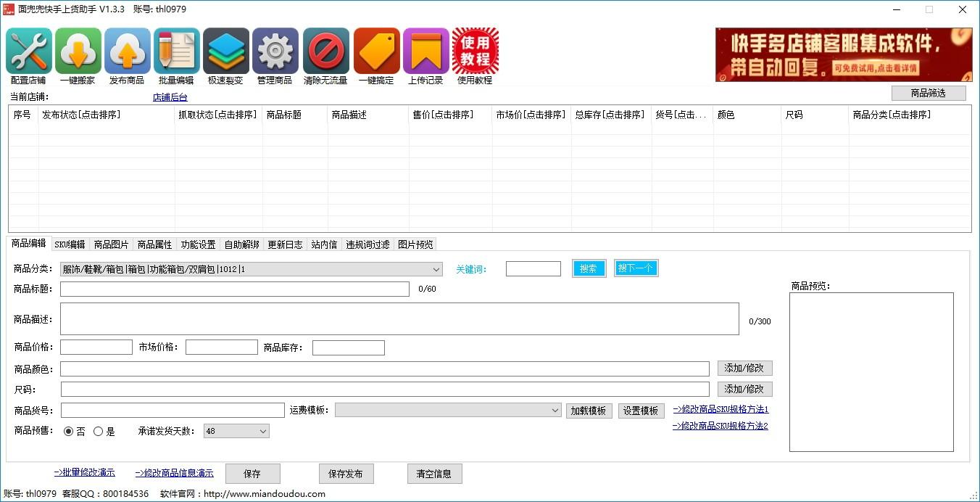
Task: Open the 店铺后台 link
Action: click(x=170, y=97)
